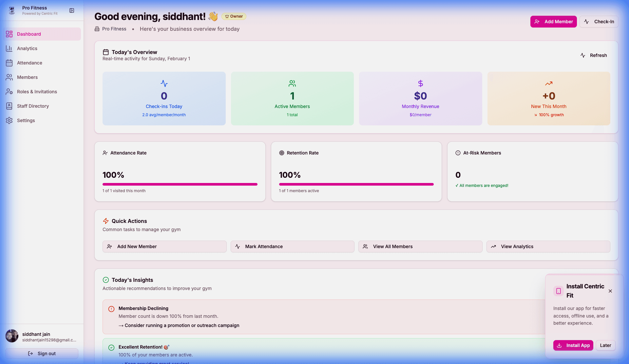Install the Centric Fit app
The image size is (629, 364).
click(x=573, y=345)
